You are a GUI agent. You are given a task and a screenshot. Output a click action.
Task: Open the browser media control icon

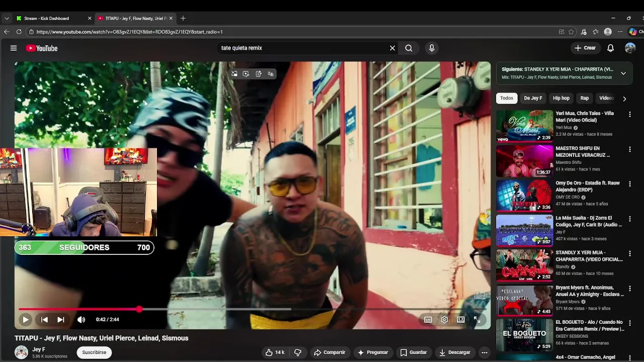584,32
